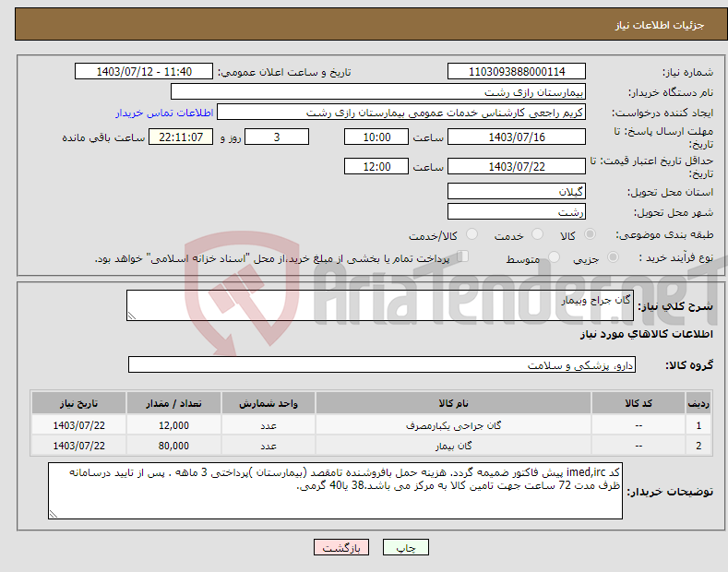The width and height of the screenshot is (728, 572).
Task: Click the ردیف column header
Action: tap(698, 403)
